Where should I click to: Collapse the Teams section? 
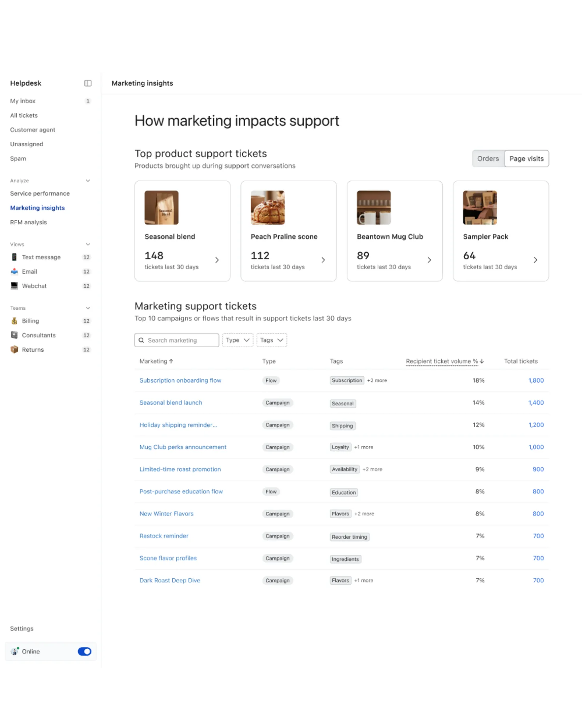[88, 308]
